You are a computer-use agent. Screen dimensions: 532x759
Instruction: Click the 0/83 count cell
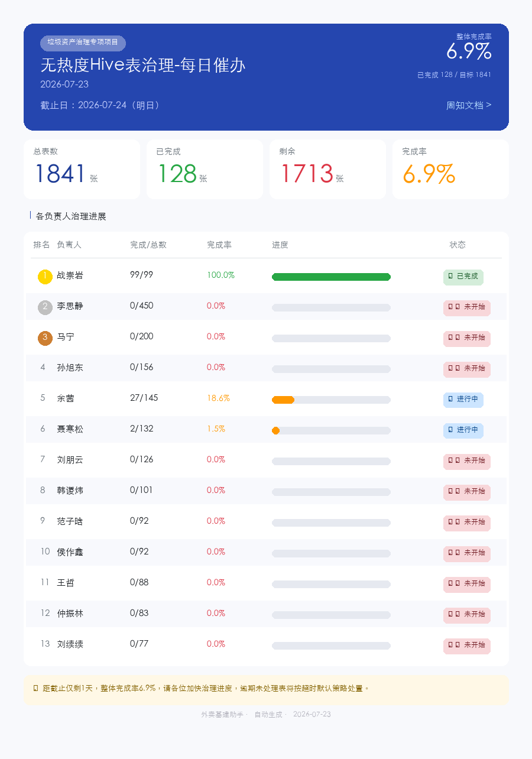[140, 613]
